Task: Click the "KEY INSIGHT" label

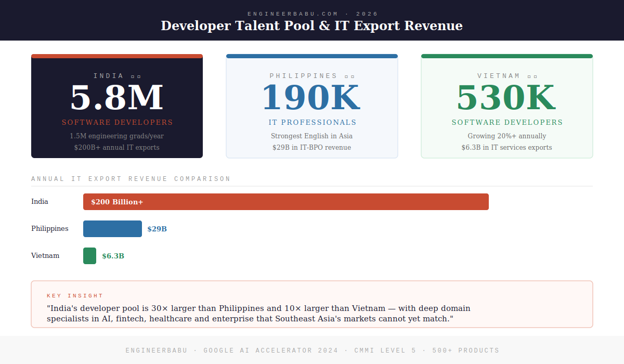Action: pyautogui.click(x=75, y=296)
